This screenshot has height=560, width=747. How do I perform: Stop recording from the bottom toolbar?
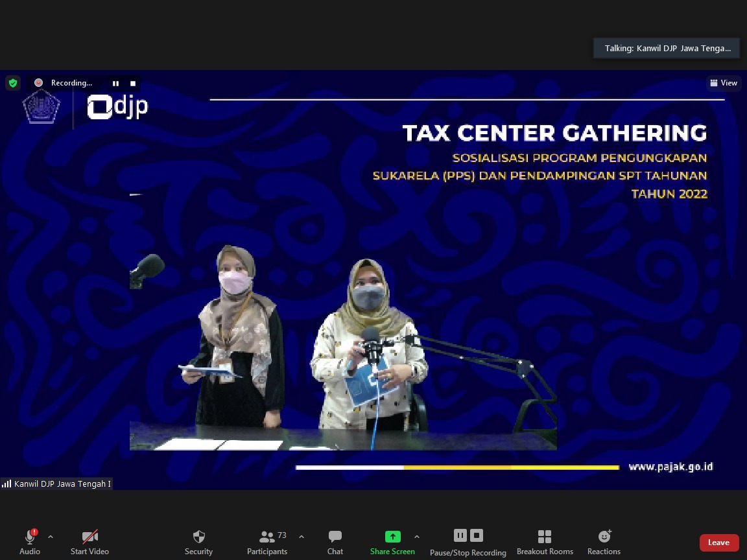[477, 535]
